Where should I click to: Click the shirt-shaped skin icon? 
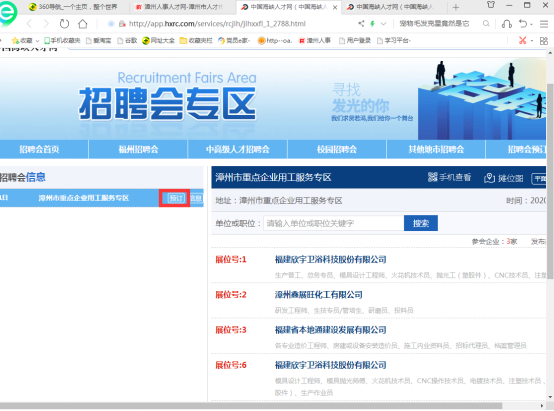pos(491,5)
